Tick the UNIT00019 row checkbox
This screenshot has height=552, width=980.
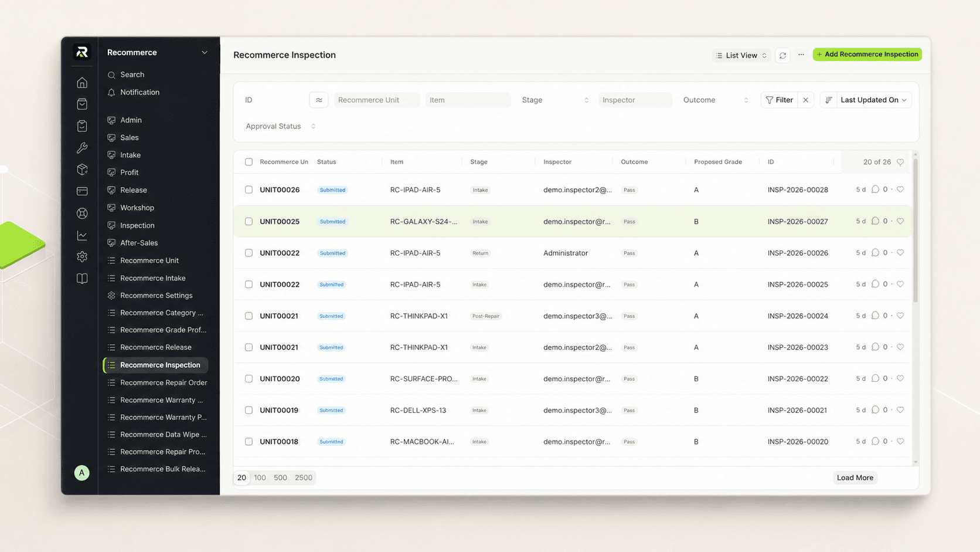coord(249,411)
